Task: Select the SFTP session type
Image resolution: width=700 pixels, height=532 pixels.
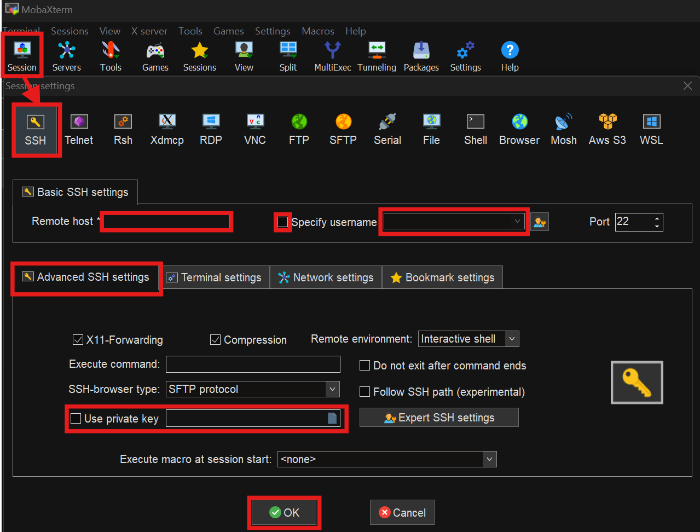Action: [x=343, y=129]
